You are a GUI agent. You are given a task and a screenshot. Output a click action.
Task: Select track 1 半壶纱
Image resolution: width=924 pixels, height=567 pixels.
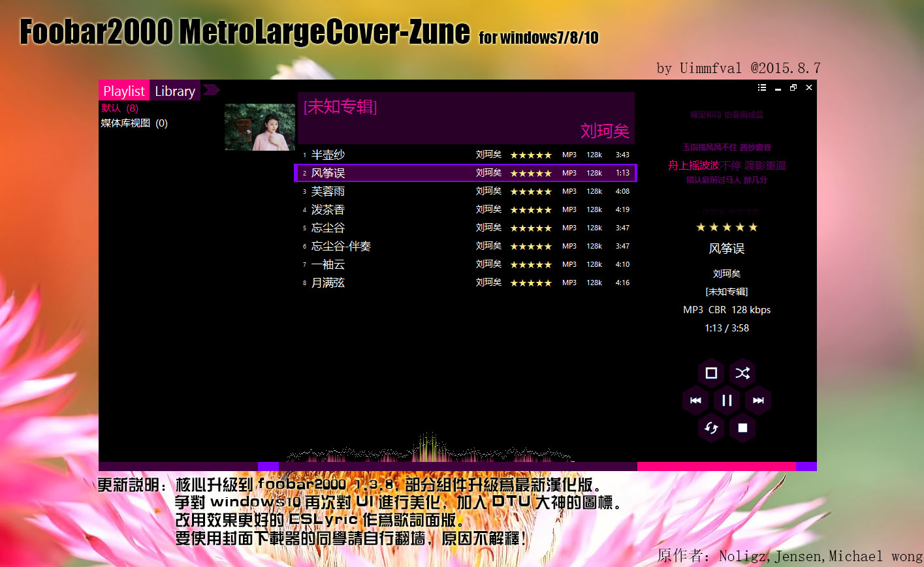click(466, 155)
